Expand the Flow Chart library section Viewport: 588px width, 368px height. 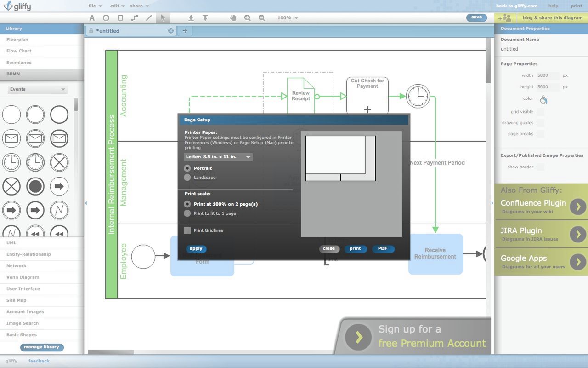click(x=42, y=51)
